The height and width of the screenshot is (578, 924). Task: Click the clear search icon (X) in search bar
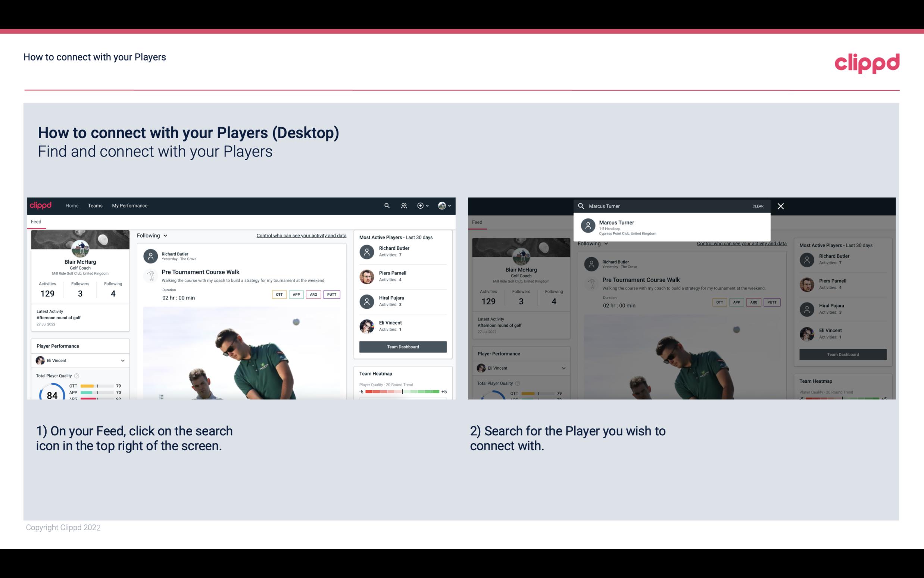pyautogui.click(x=781, y=206)
